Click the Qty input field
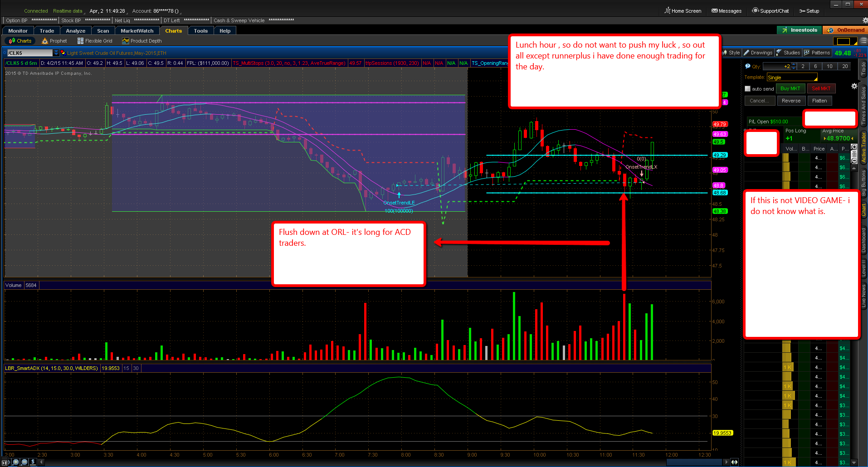868x467 pixels. click(x=777, y=66)
